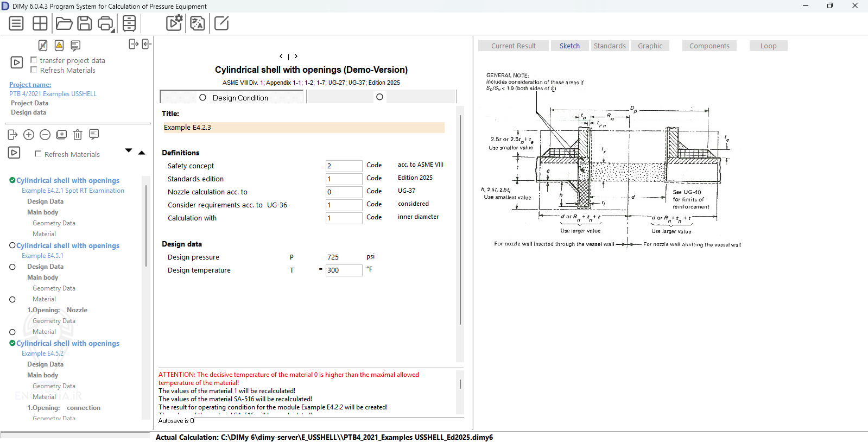868x442 pixels.
Task: Enable transfer project data checkbox
Action: pos(34,60)
